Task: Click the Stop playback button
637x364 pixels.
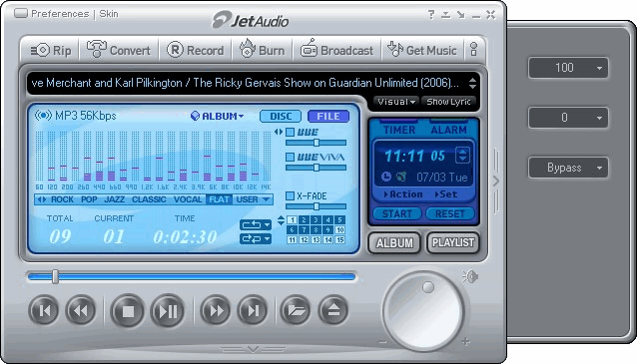Action: click(x=128, y=311)
